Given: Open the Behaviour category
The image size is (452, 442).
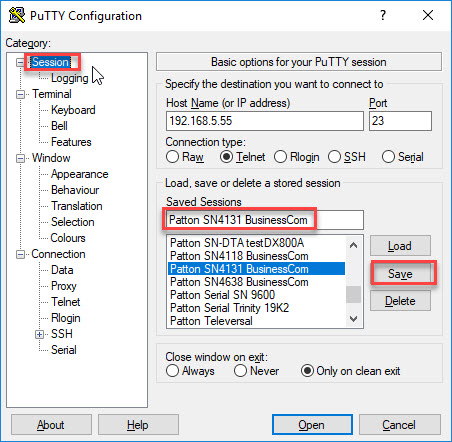Looking at the screenshot, I should click(75, 190).
